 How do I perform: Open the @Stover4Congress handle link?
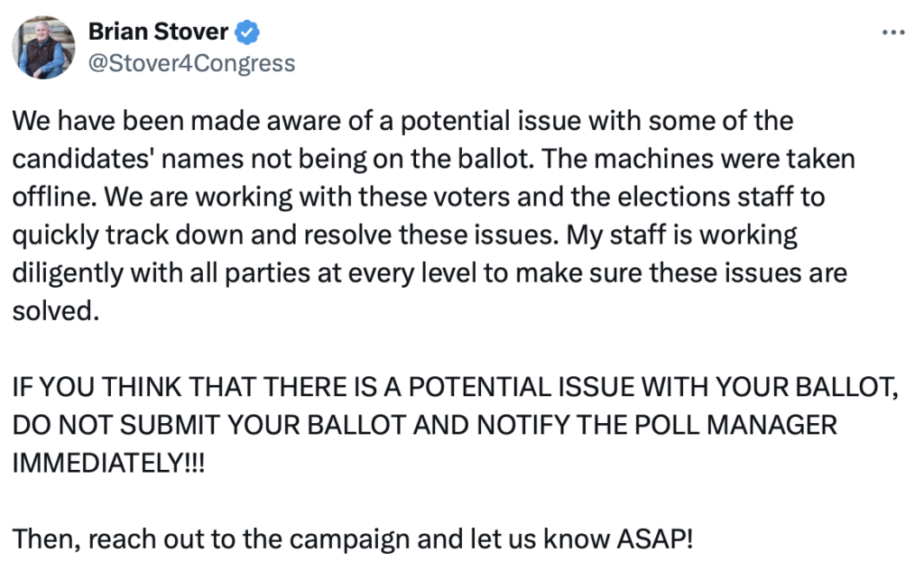tap(191, 63)
